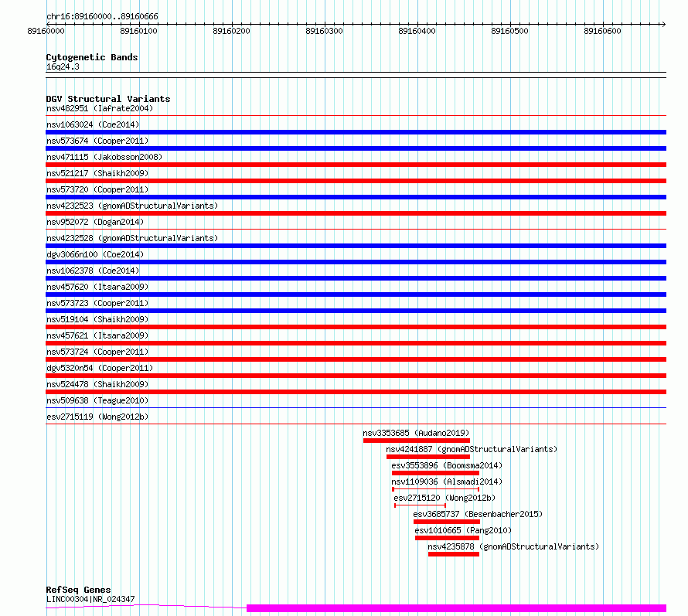Click ruler position 89160600
Viewport: 688px width, 616px height.
[x=602, y=31]
